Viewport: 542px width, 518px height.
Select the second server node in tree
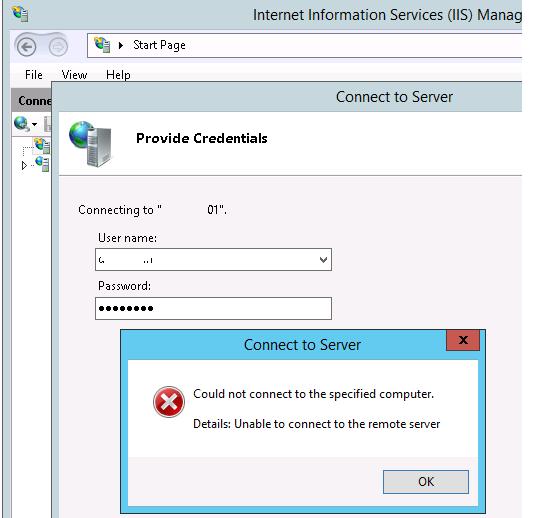pos(42,164)
